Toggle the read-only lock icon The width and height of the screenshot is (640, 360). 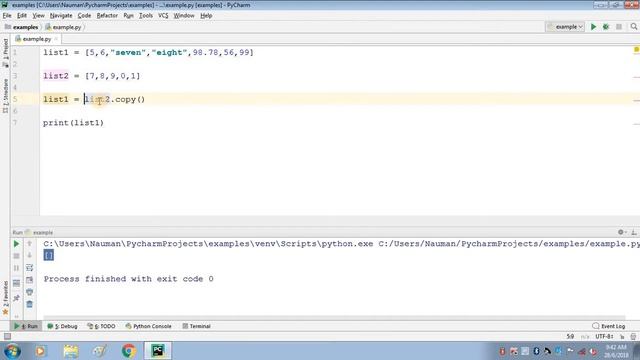pos(622,336)
